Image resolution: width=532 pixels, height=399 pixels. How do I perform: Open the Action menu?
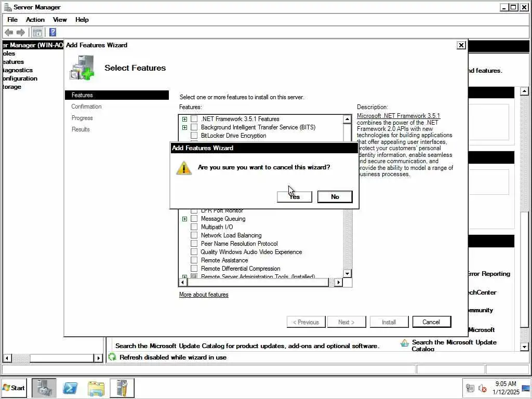pyautogui.click(x=35, y=20)
